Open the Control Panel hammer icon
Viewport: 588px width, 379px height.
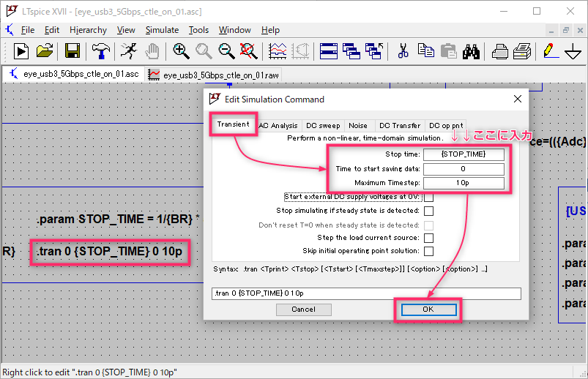coord(100,51)
